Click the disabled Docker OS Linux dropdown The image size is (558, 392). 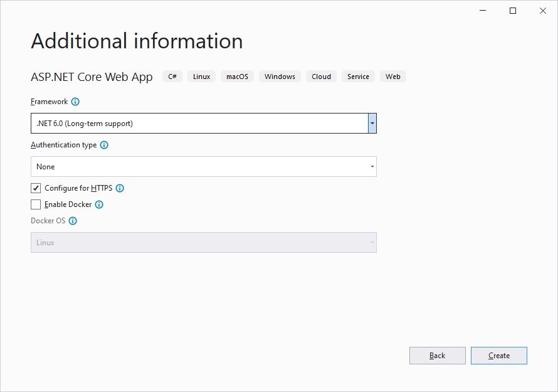point(203,243)
